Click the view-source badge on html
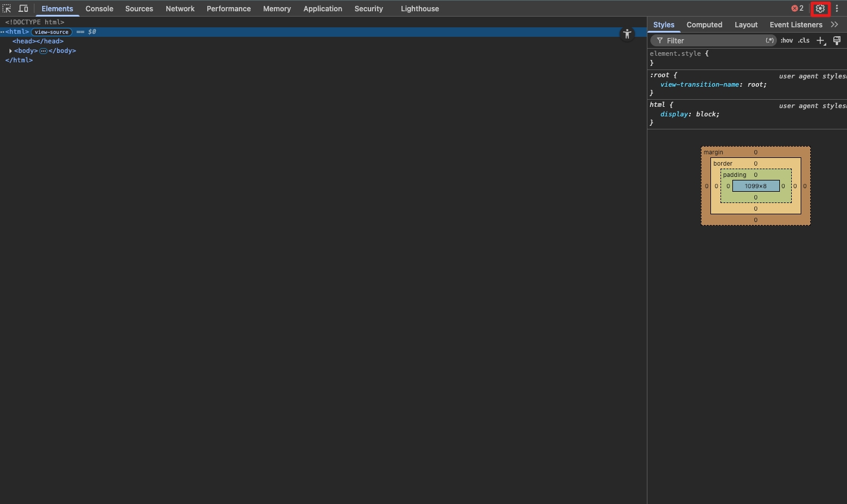This screenshot has height=504, width=847. coord(51,32)
